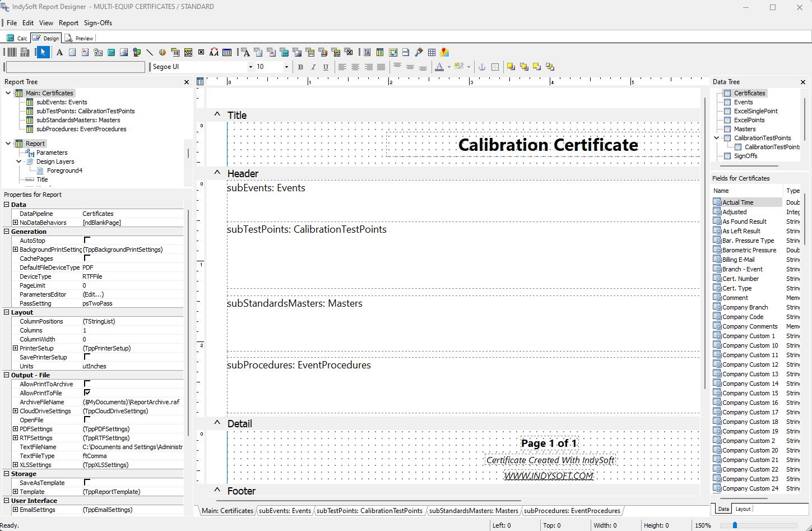Expand the PrinterSetup property
Image resolution: width=812 pixels, height=531 pixels.
coord(16,348)
